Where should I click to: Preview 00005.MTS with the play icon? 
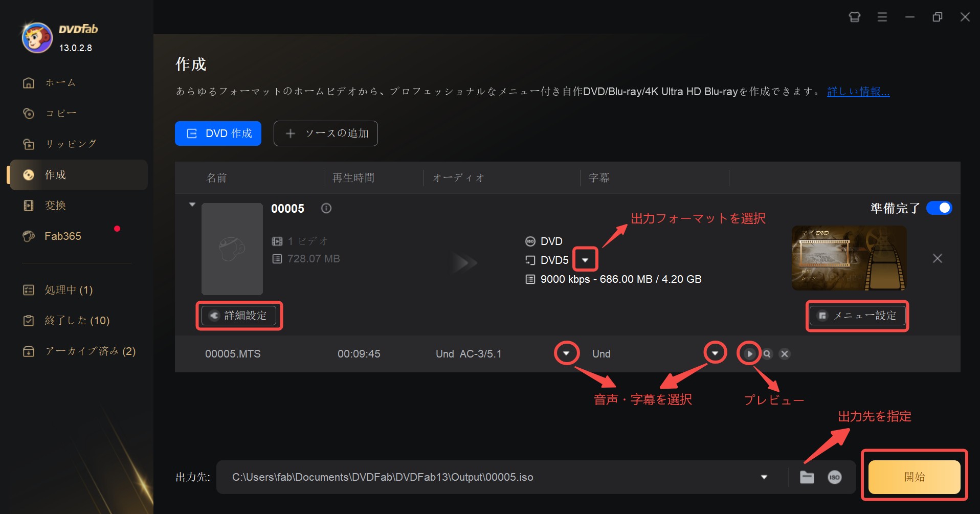click(x=749, y=353)
